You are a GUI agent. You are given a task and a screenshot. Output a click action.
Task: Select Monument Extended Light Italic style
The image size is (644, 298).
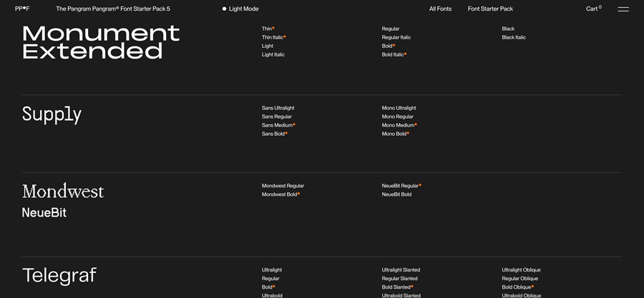coord(273,54)
